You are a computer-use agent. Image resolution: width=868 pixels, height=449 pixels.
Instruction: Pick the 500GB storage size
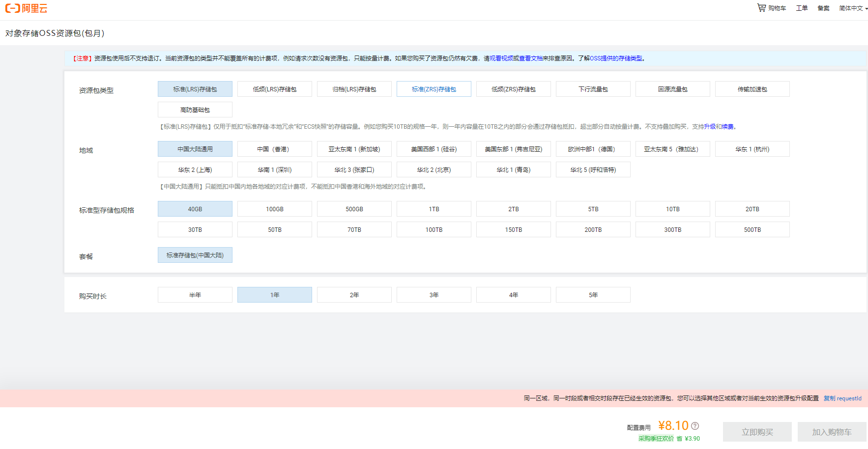pyautogui.click(x=354, y=209)
